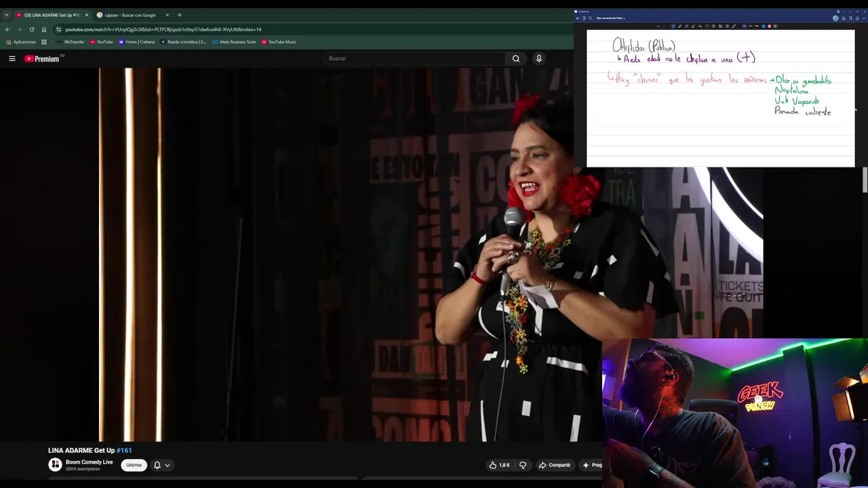Close the LINA ADARME YouTube tab
This screenshot has height=488, width=868.
click(x=87, y=15)
